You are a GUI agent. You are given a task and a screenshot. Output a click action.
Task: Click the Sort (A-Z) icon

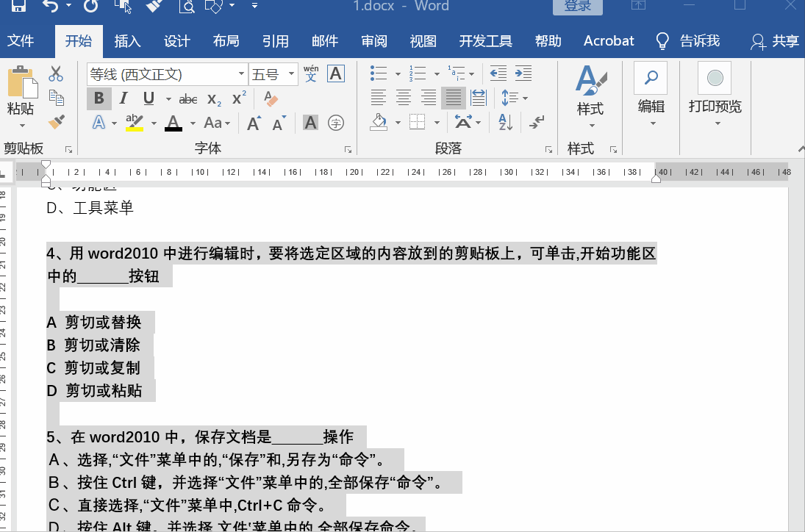505,123
